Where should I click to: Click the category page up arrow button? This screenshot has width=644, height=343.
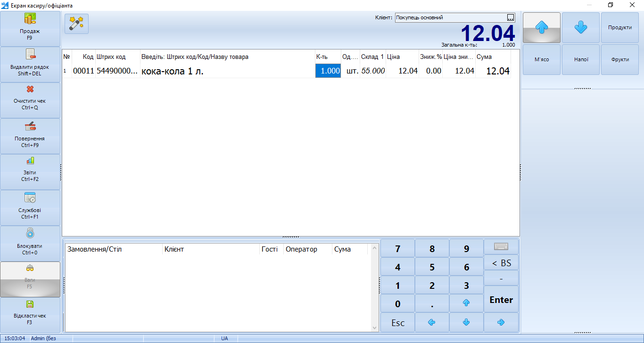point(542,28)
